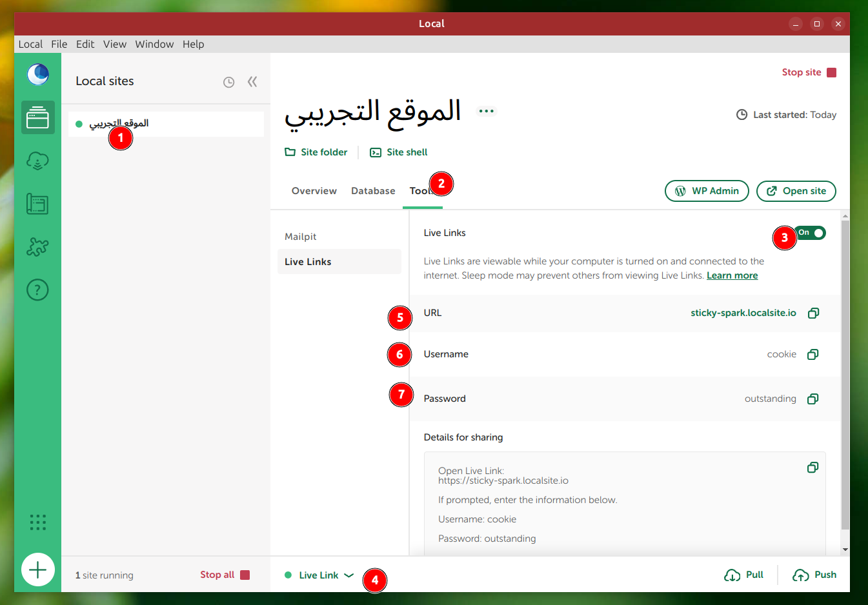Screen dimensions: 868x605
Task: Open the Add-ons puzzle icon
Action: (37, 246)
